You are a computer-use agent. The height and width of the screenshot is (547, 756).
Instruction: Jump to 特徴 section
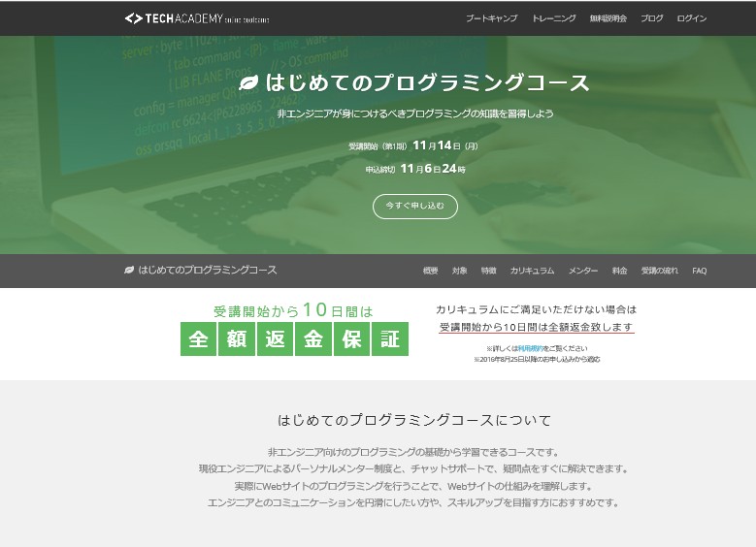coord(488,271)
